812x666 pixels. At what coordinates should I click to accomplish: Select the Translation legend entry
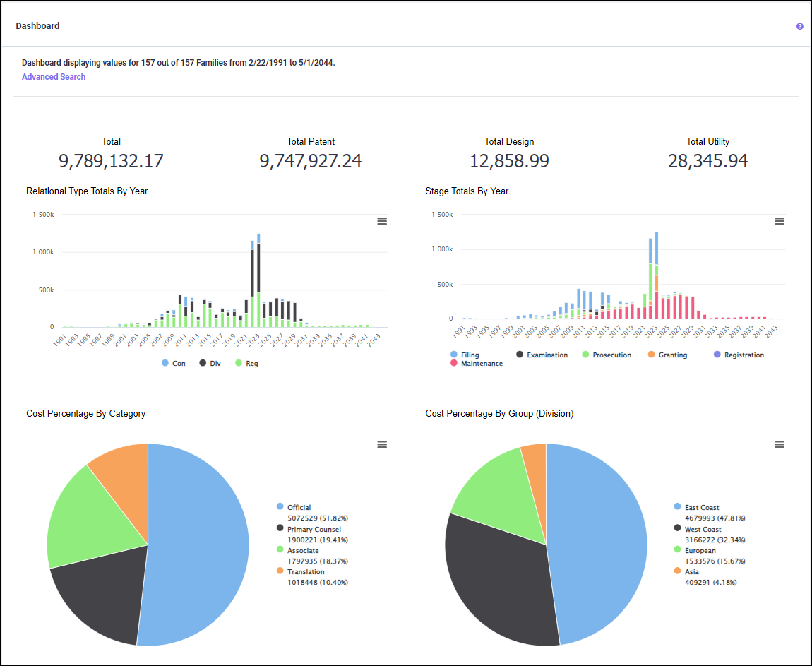click(305, 572)
